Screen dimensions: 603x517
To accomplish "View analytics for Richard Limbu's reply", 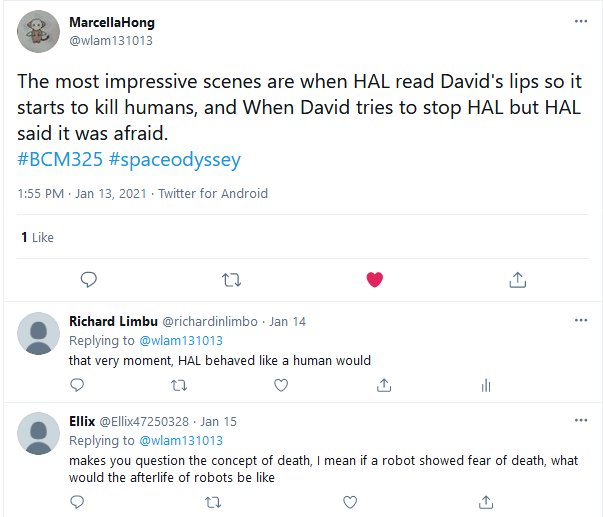I will tap(486, 384).
